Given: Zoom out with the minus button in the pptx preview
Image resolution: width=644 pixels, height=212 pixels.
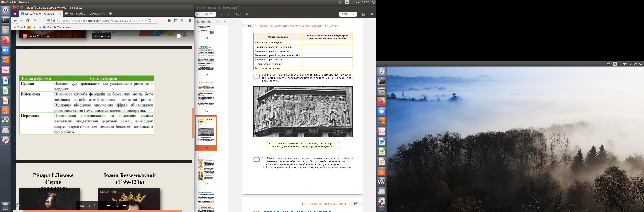Looking at the screenshot, I should pyautogui.click(x=109, y=205).
